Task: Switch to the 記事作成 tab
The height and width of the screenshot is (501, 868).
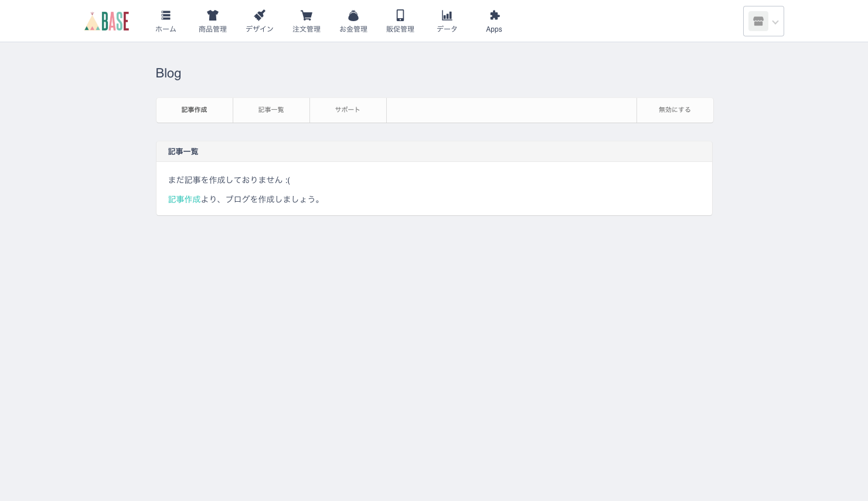Action: [x=195, y=110]
